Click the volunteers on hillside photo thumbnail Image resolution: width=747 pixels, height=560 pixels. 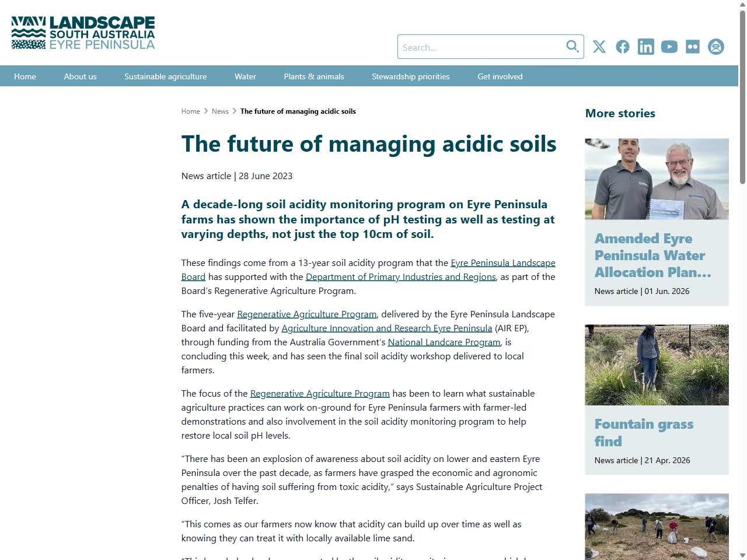tap(657, 527)
